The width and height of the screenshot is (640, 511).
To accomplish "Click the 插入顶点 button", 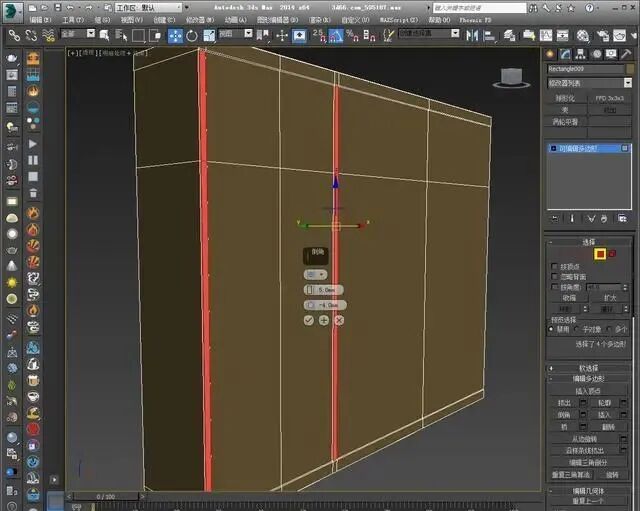I will point(587,391).
